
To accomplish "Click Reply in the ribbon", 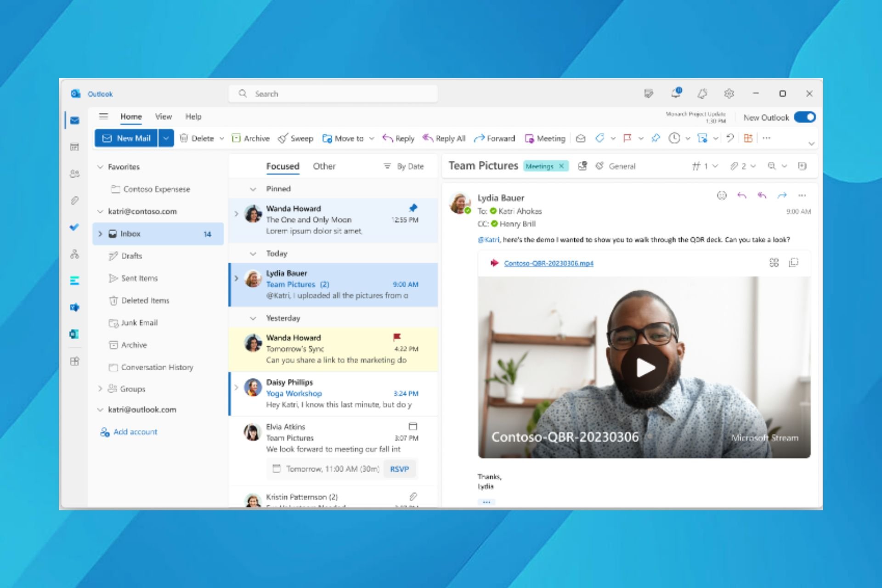I will (398, 138).
